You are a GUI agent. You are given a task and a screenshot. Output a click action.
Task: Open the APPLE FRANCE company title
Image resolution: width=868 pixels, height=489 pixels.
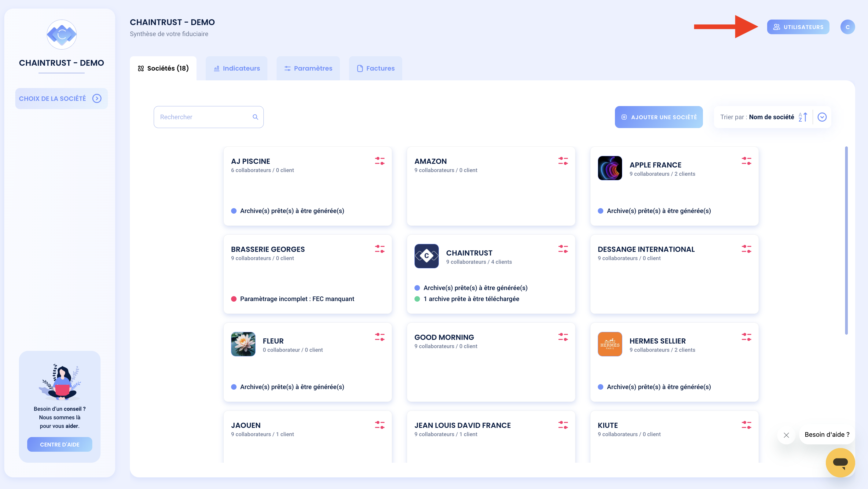[x=655, y=165]
